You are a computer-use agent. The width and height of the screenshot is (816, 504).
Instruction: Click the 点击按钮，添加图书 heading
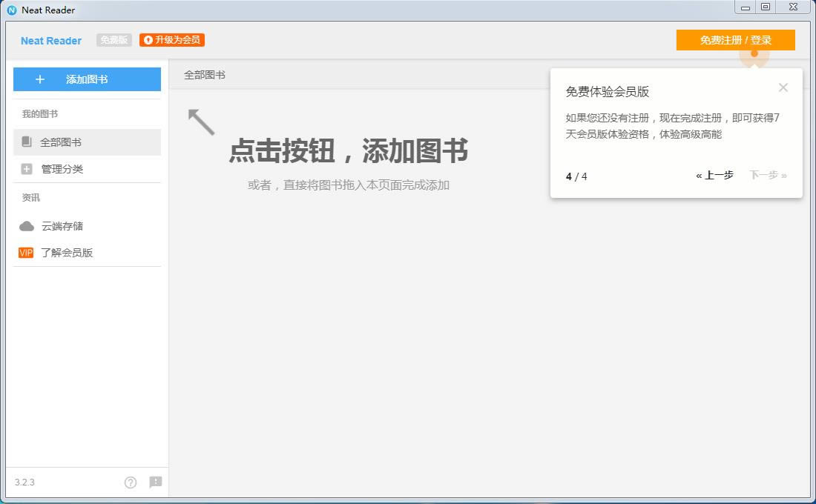coord(348,151)
